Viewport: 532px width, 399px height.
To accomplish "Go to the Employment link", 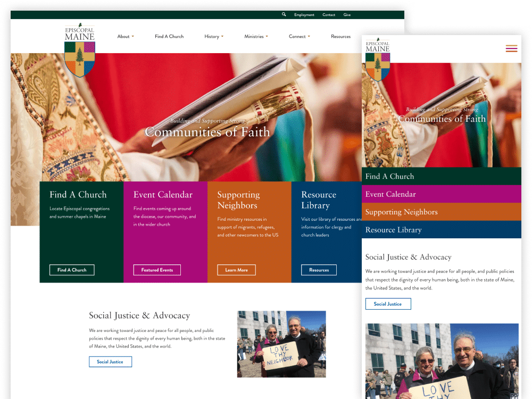I will (x=304, y=15).
